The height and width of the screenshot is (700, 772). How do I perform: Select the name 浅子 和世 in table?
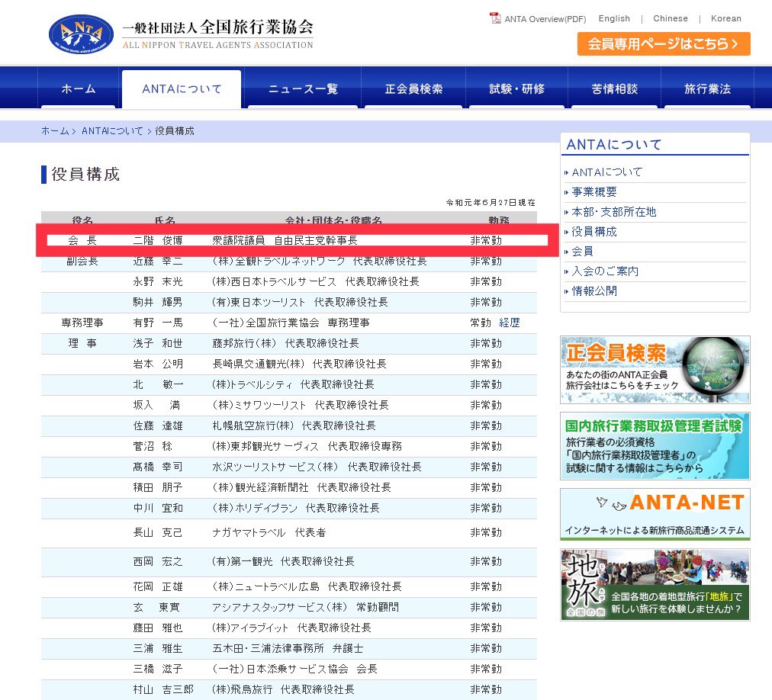pos(158,343)
